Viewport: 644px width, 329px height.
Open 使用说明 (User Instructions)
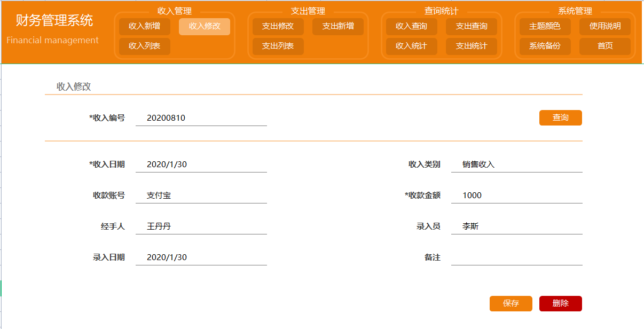click(x=605, y=26)
